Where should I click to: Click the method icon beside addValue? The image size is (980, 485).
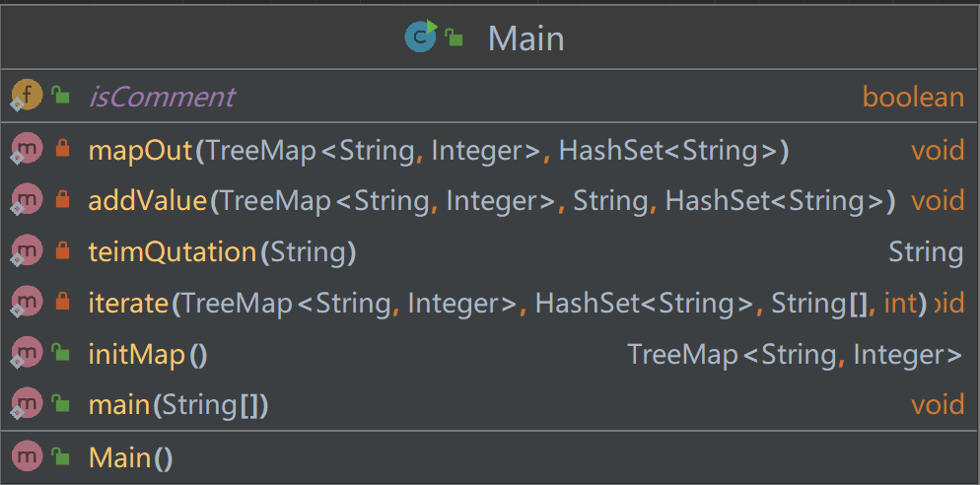[x=27, y=201]
